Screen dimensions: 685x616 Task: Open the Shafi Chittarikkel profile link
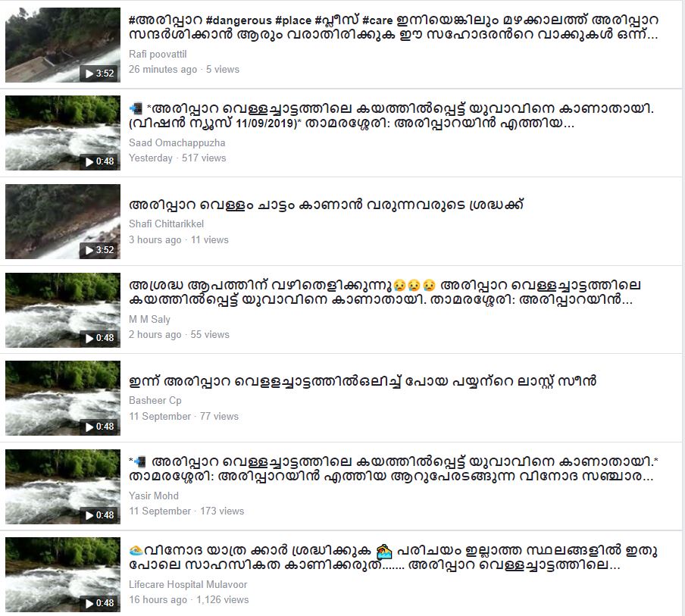pyautogui.click(x=166, y=224)
